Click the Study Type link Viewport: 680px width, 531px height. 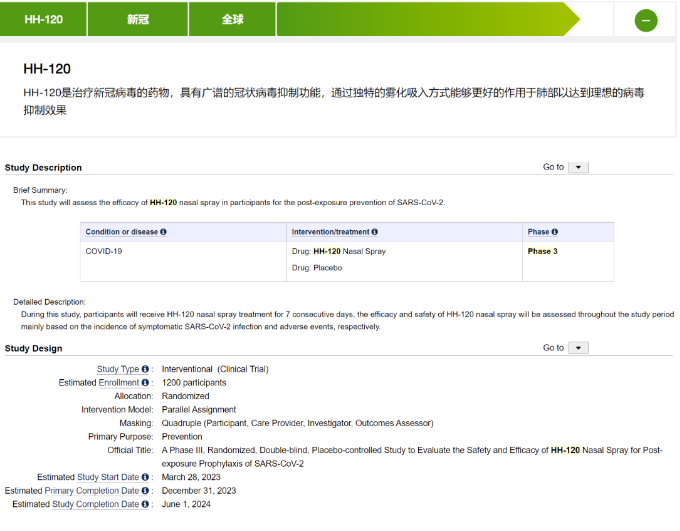pos(117,369)
